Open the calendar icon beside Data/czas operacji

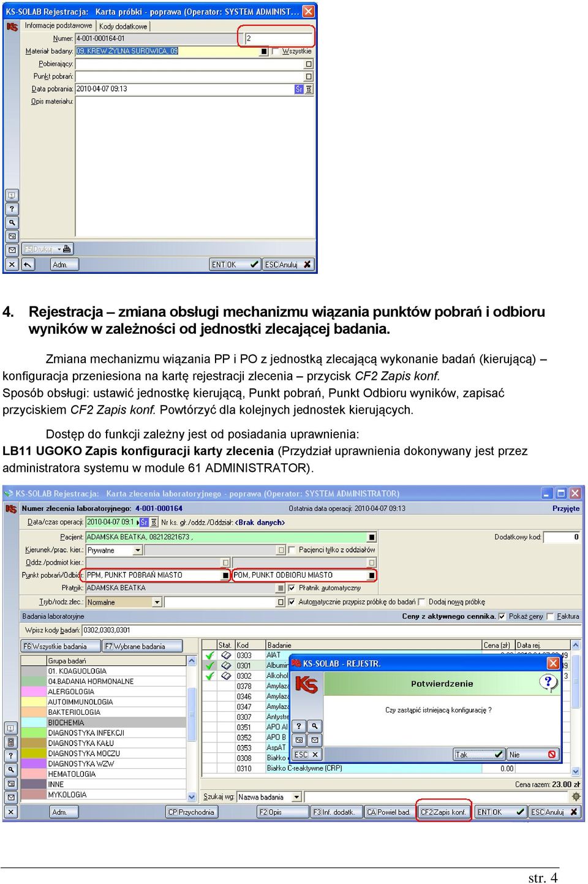coord(154,523)
